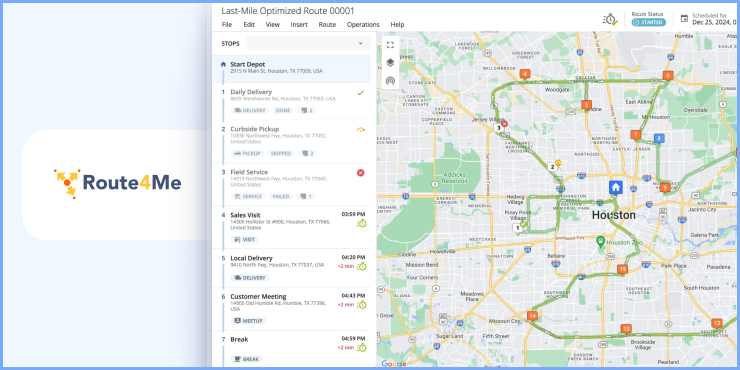Screen dimensions: 740x370
Task: Select the Sales Visit stop title
Action: click(x=245, y=215)
